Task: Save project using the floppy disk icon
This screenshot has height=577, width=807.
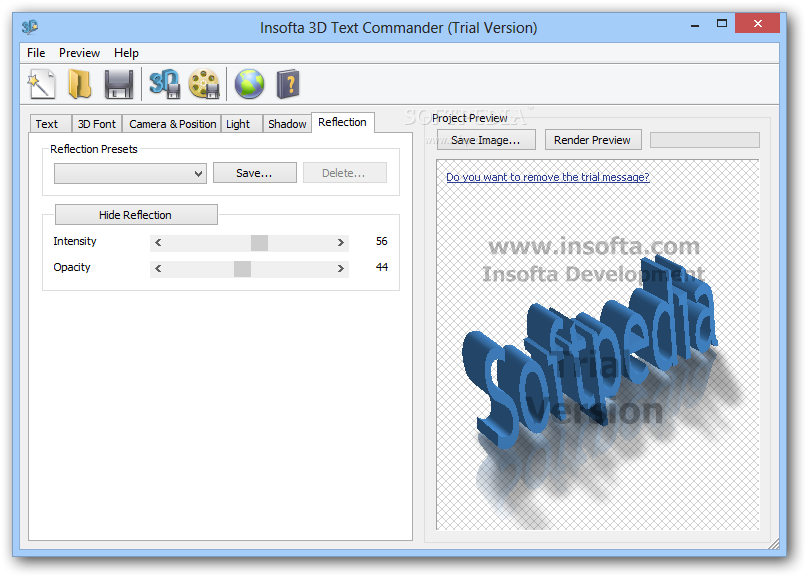Action: (119, 84)
